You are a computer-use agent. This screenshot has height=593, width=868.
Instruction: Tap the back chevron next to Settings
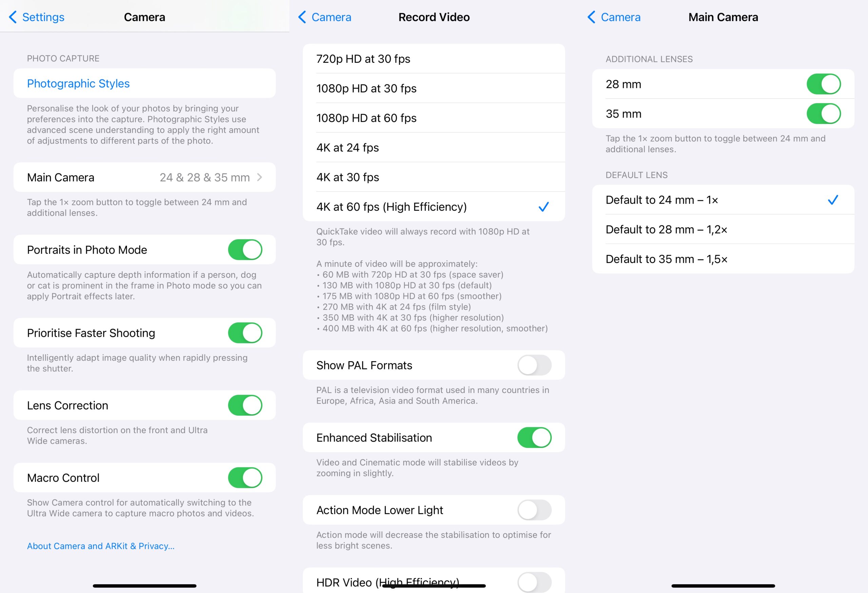(x=13, y=17)
